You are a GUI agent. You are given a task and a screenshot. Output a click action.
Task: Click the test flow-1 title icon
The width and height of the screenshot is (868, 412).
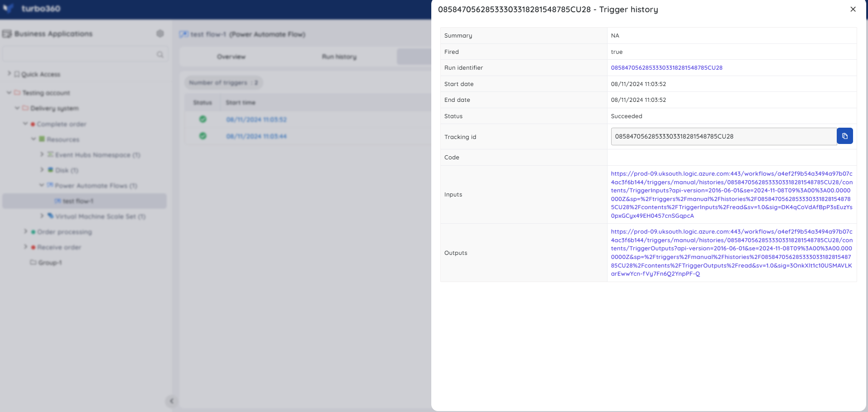pyautogui.click(x=183, y=34)
